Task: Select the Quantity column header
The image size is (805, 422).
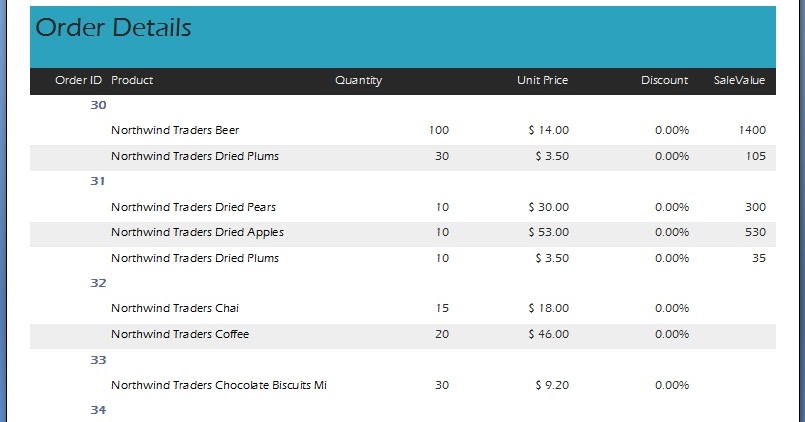Action: point(358,80)
